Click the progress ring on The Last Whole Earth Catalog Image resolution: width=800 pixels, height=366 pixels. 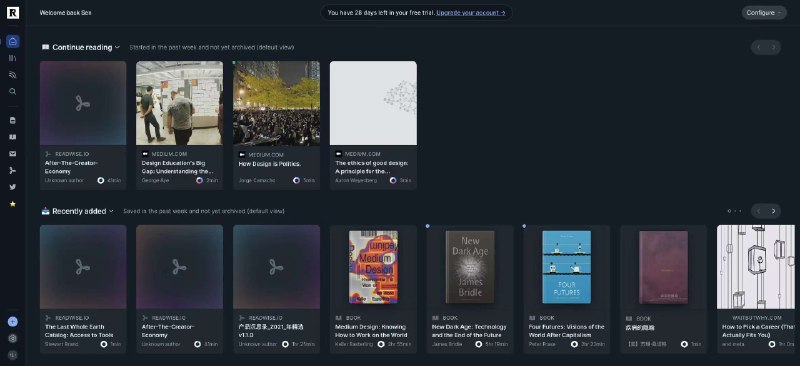[x=104, y=344]
